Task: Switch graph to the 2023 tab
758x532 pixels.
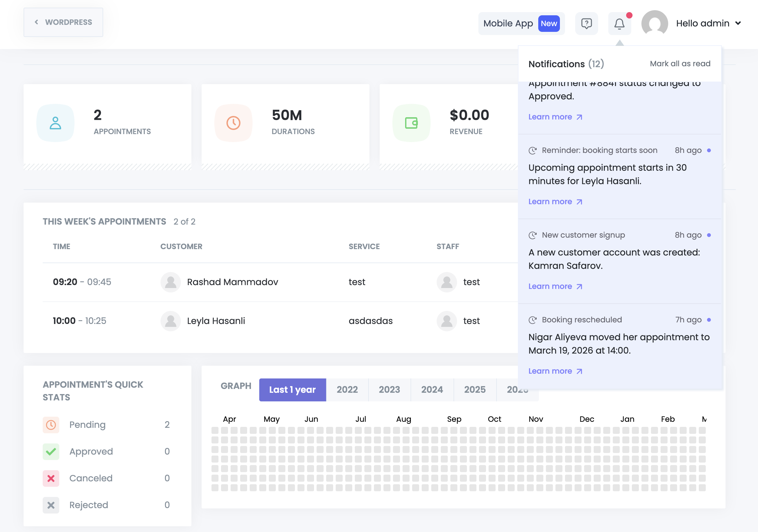Action: [389, 390]
